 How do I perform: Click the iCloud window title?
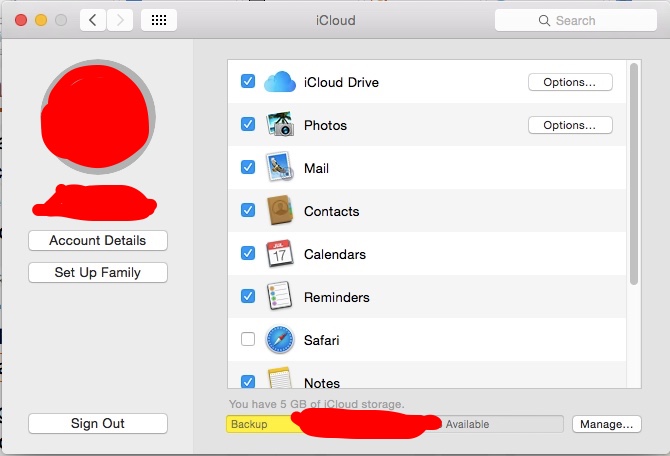[x=335, y=21]
